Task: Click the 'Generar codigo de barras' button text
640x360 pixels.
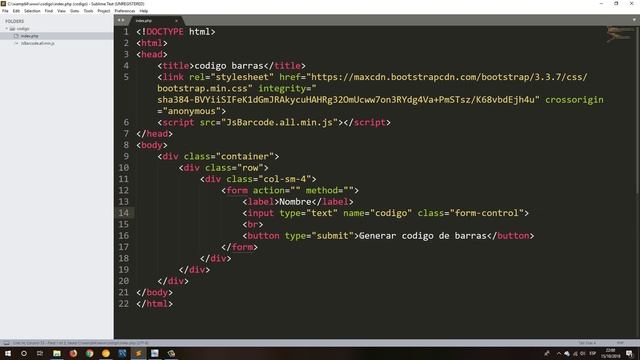Action: (x=422, y=236)
